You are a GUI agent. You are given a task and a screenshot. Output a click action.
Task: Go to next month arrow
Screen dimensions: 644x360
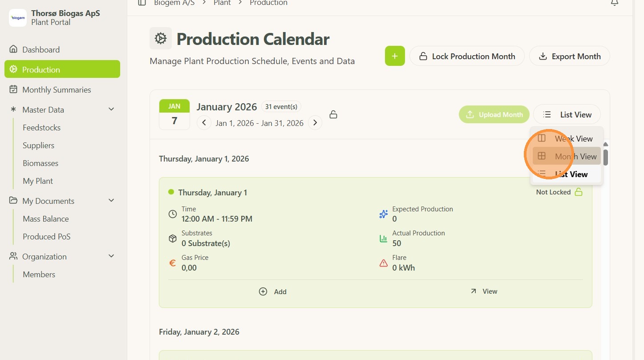click(x=315, y=122)
